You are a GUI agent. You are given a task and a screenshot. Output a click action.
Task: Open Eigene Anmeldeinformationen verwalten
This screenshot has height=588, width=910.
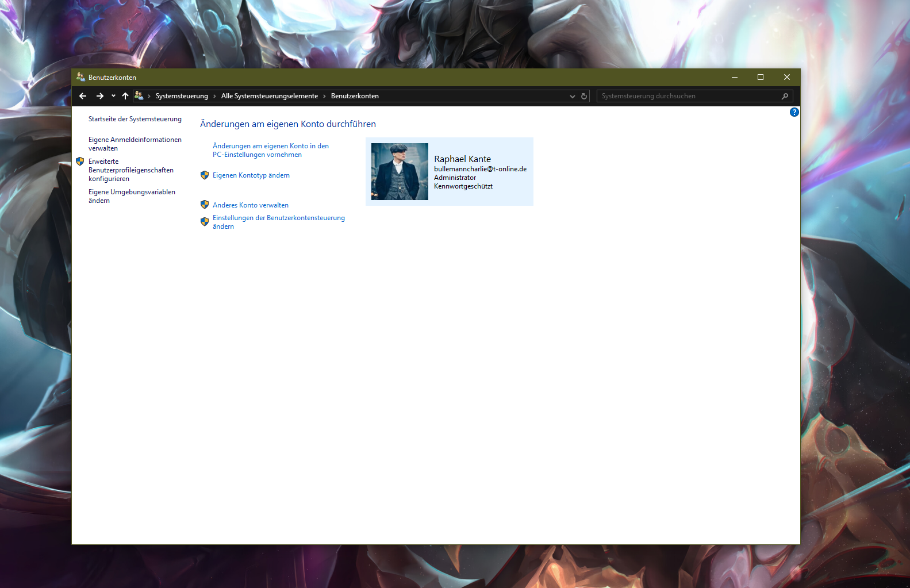[135, 144]
